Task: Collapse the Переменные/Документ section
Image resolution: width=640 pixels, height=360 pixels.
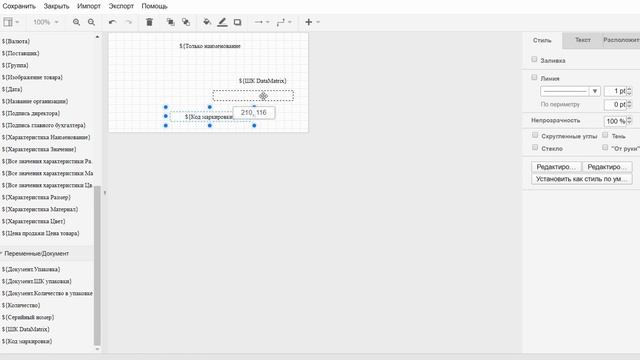Action: click(36, 253)
